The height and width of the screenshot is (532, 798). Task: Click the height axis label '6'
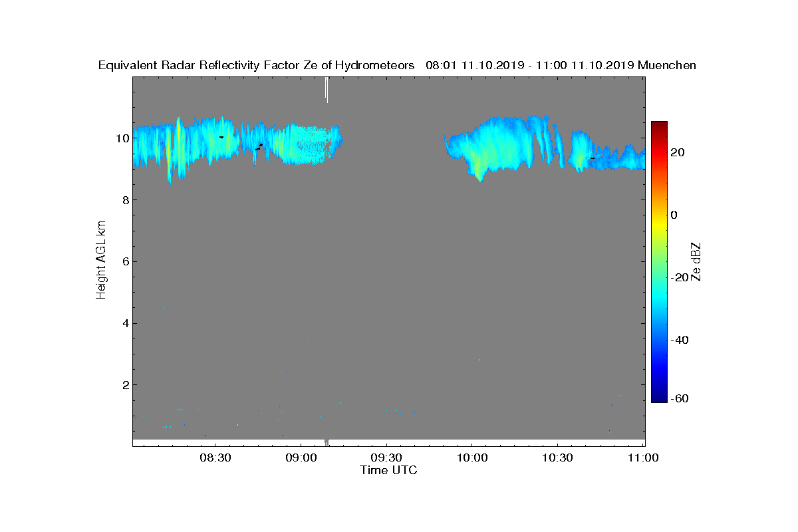coord(124,261)
